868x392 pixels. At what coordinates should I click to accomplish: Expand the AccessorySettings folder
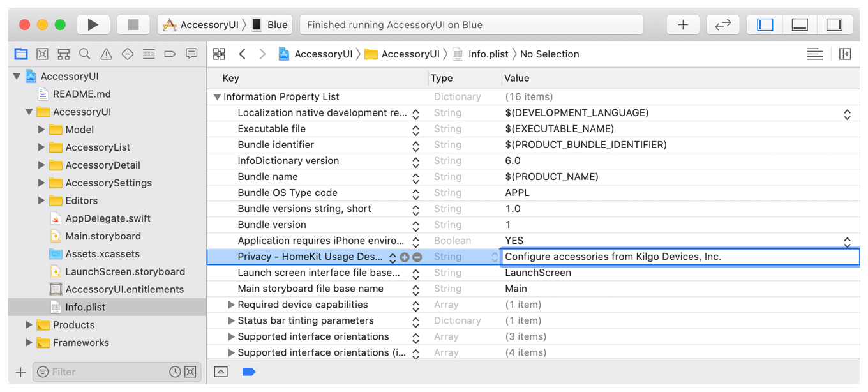point(41,183)
